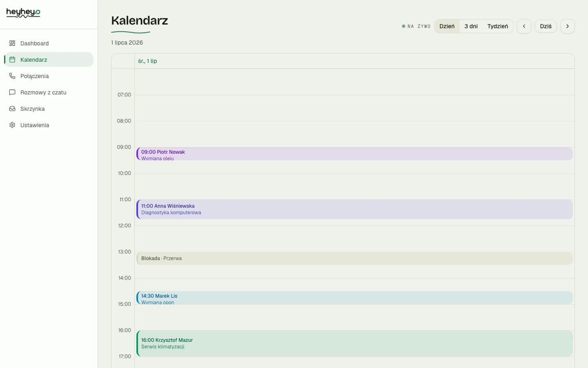The image size is (588, 368).
Task: Click the Kalendarz page heading
Action: pos(140,20)
